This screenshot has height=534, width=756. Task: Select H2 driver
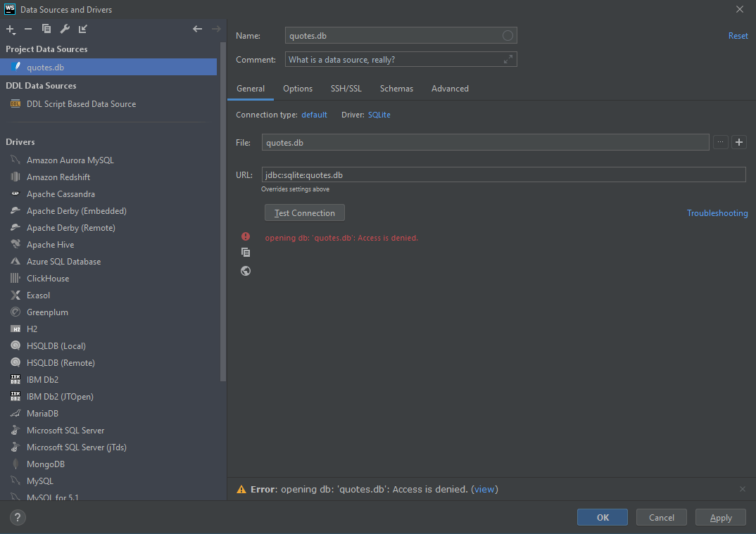[108, 329]
